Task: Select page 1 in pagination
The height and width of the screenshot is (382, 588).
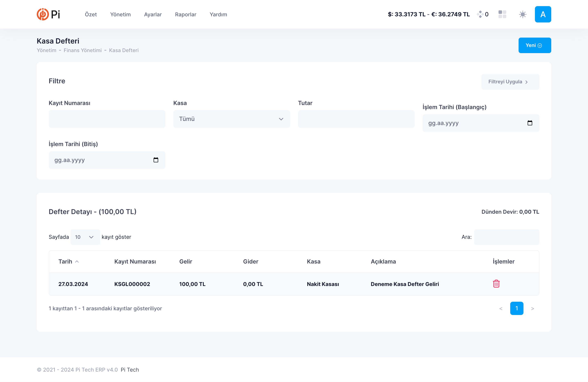Action: tap(517, 308)
